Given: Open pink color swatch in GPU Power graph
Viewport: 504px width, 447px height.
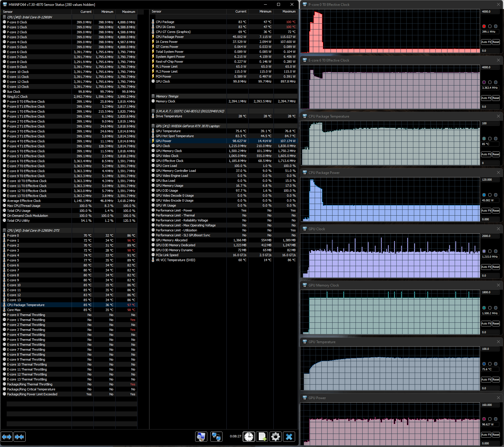Looking at the screenshot, I should [x=484, y=419].
